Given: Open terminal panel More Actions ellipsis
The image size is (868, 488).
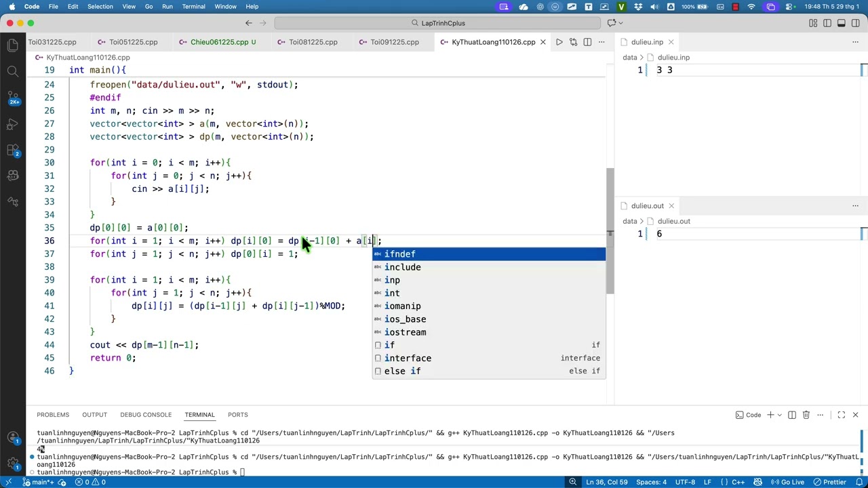Looking at the screenshot, I should 820,415.
